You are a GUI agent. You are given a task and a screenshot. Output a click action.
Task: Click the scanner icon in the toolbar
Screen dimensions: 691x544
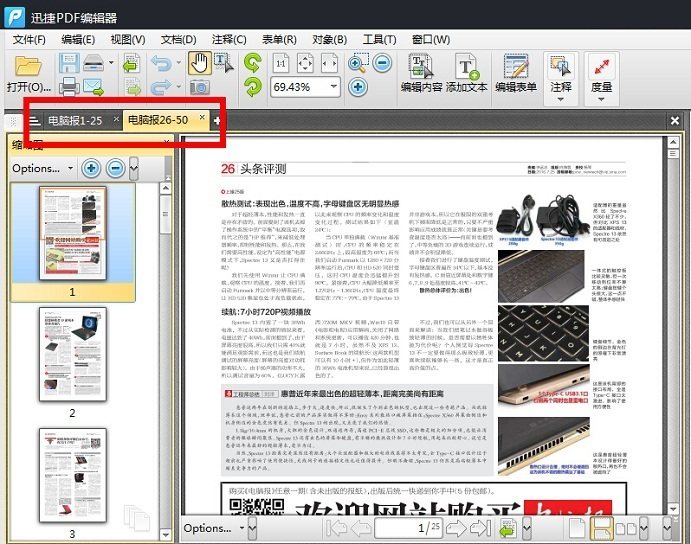click(93, 63)
